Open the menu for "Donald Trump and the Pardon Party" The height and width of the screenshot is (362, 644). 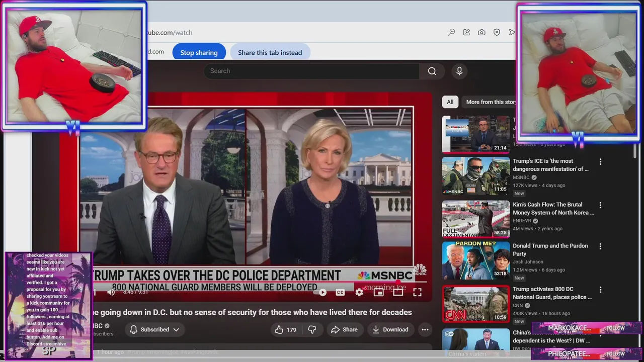pos(600,246)
